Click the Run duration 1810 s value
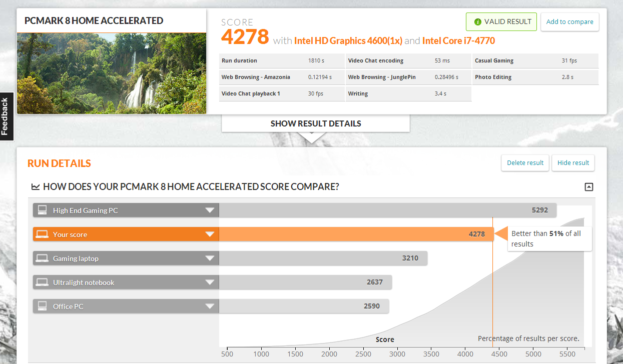623x364 pixels. click(x=316, y=61)
